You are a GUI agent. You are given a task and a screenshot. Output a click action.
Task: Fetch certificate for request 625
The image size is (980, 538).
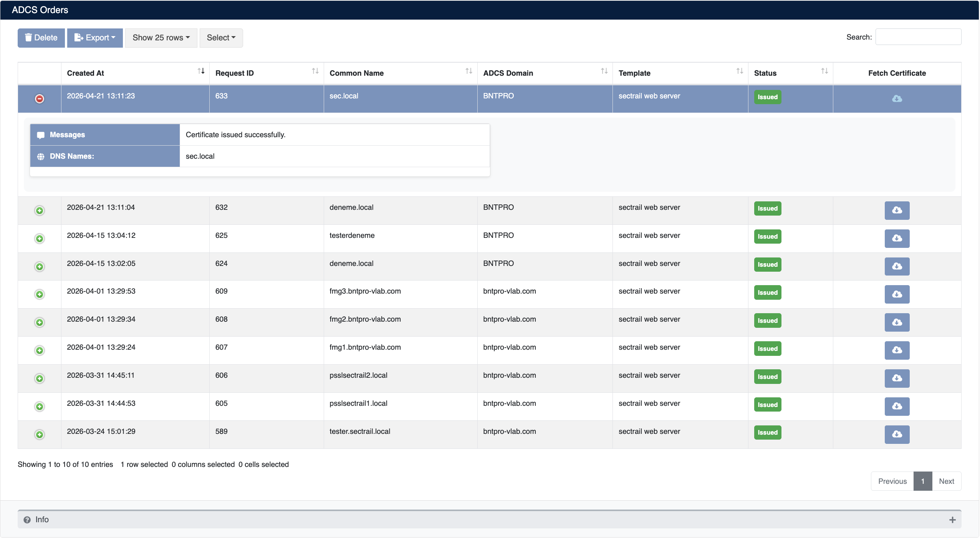click(897, 238)
